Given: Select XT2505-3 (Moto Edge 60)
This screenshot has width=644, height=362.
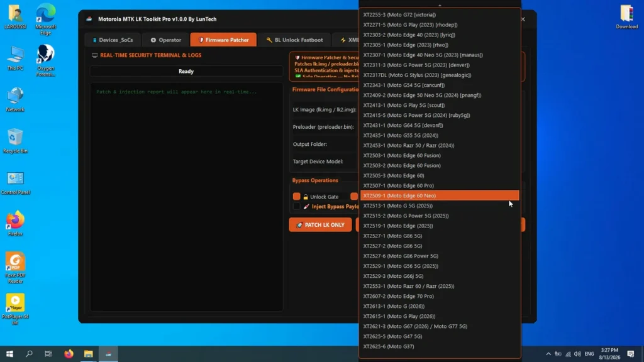Looking at the screenshot, I should (x=440, y=176).
